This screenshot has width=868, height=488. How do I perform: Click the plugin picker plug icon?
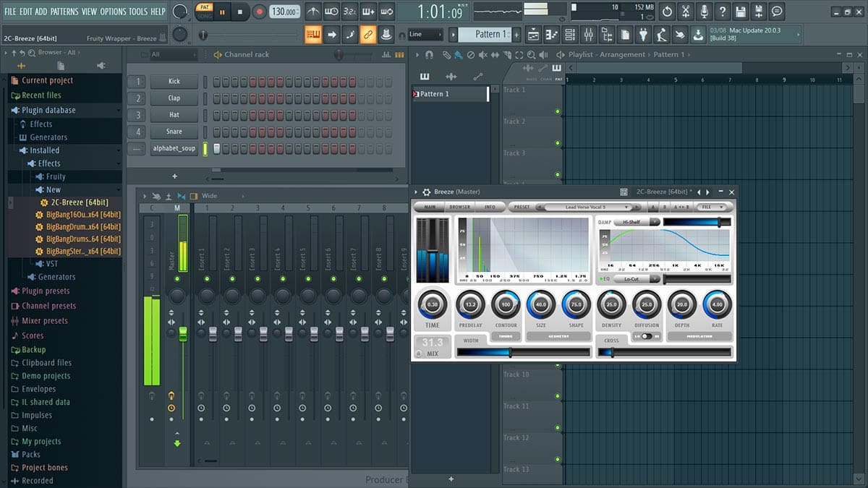(x=644, y=34)
